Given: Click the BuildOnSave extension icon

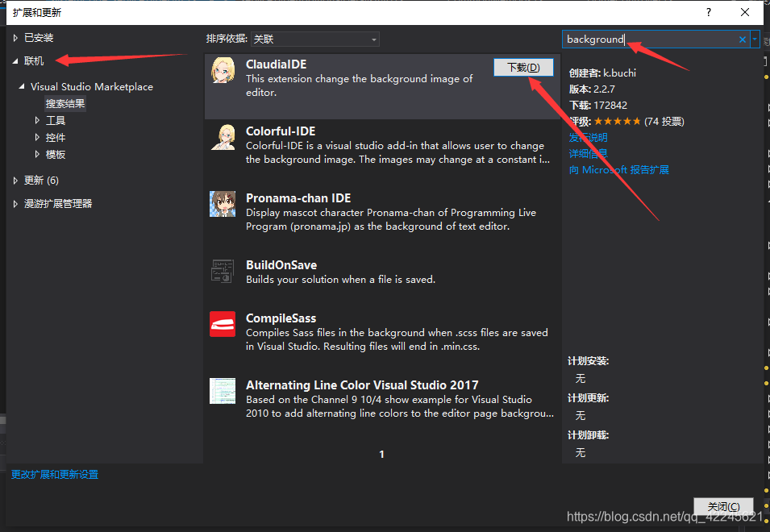Looking at the screenshot, I should 223,271.
